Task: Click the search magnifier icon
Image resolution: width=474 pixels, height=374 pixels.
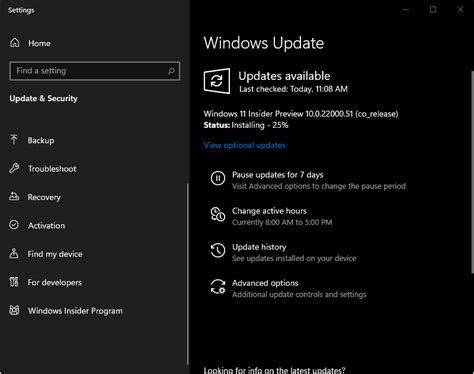Action: (171, 71)
